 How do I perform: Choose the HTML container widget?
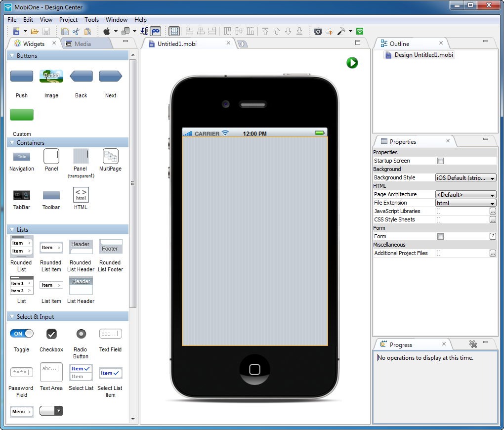pos(81,195)
